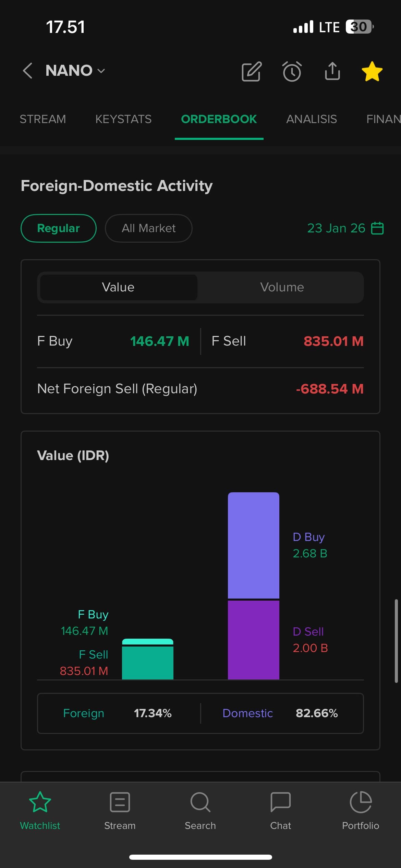Tap the D Buy purple bar
This screenshot has height=868, width=401.
pos(254,545)
